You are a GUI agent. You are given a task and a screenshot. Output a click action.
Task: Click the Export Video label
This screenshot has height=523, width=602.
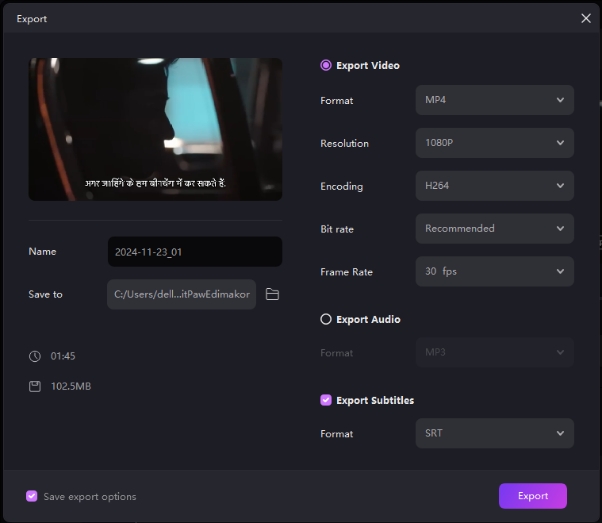[368, 66]
